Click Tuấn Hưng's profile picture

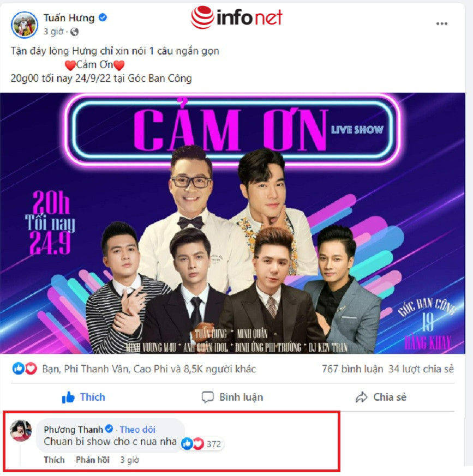coord(25,25)
